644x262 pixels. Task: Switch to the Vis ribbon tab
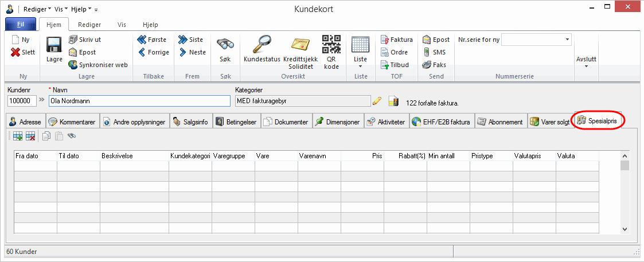click(x=122, y=25)
